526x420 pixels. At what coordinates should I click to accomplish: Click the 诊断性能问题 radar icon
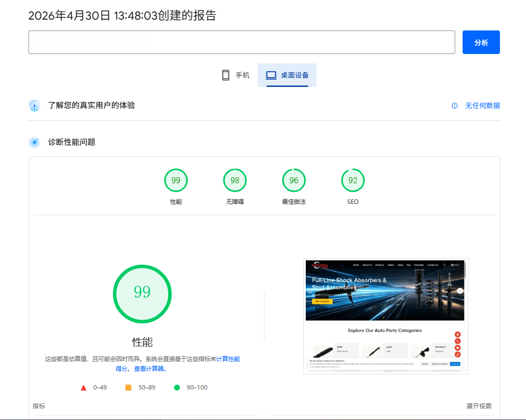click(x=34, y=142)
